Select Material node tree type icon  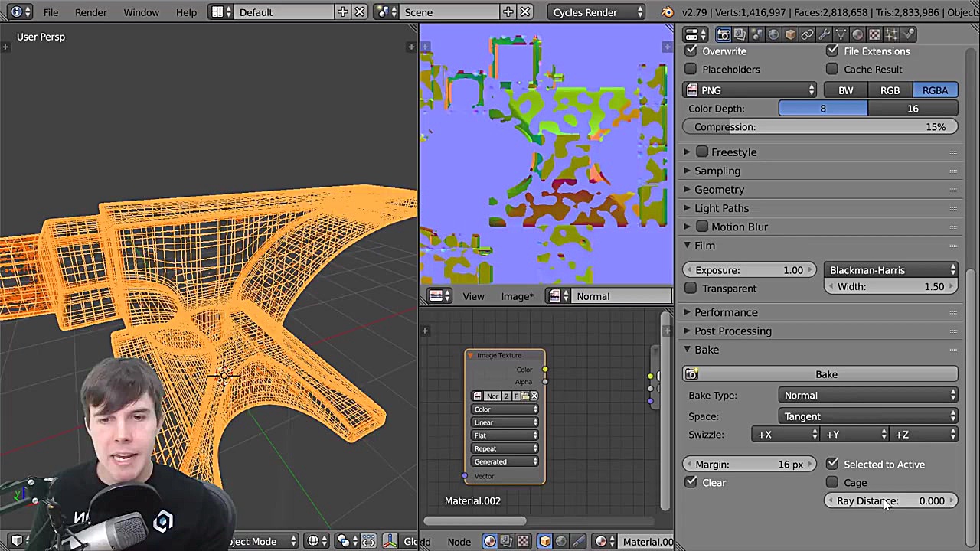490,542
